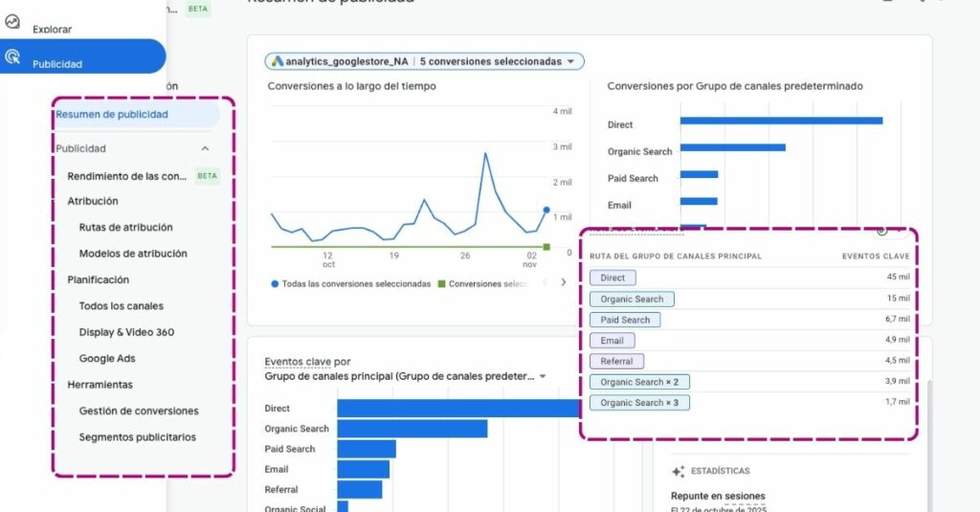Open Todos los canales planning report
The width and height of the screenshot is (980, 512).
[122, 306]
